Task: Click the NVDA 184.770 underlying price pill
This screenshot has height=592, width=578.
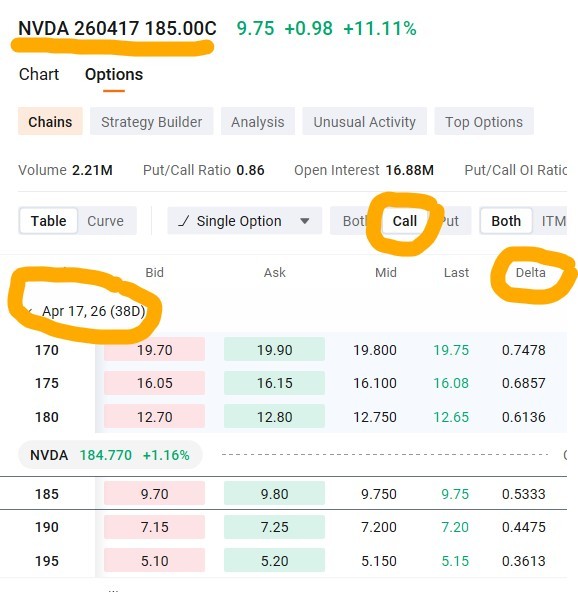Action: tap(110, 455)
